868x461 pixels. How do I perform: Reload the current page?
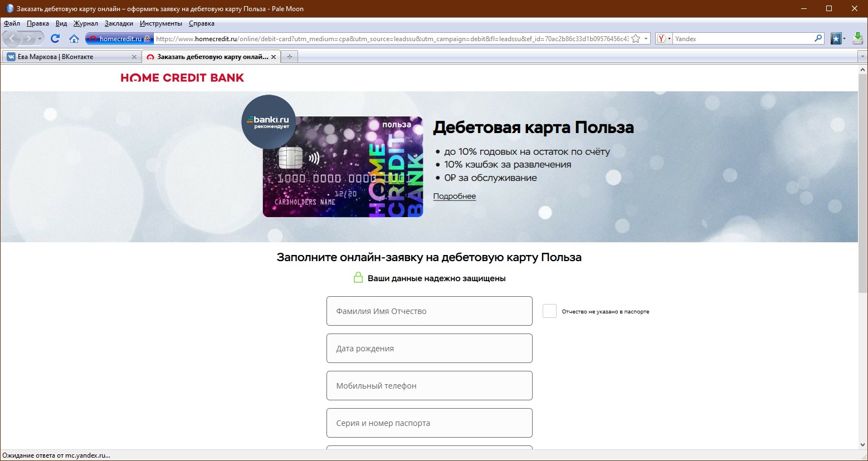[x=55, y=38]
